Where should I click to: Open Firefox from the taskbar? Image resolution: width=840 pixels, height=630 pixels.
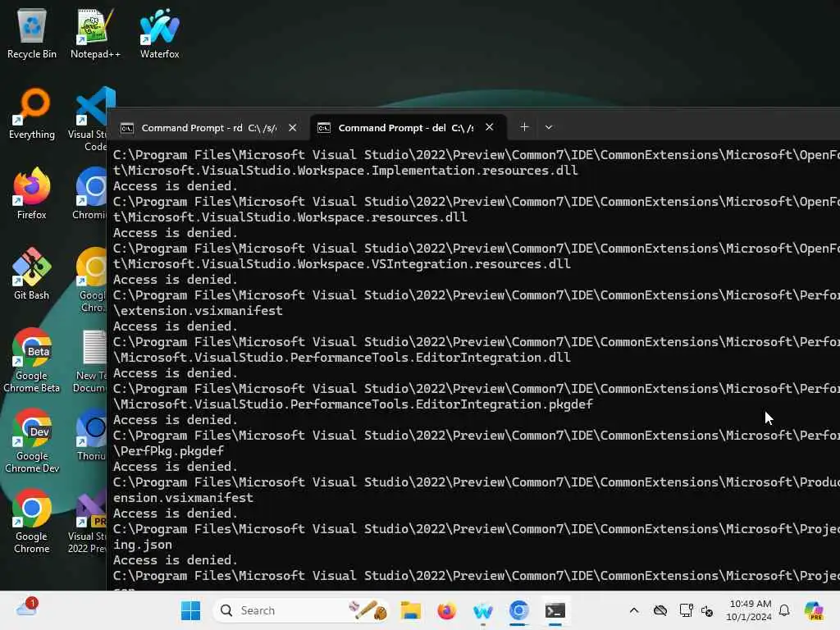[446, 610]
